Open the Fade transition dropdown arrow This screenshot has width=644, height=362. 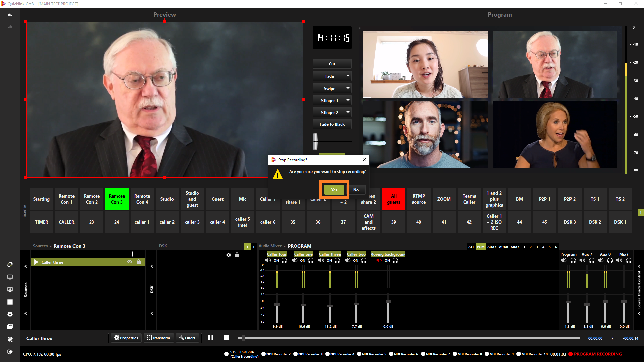[x=348, y=76]
